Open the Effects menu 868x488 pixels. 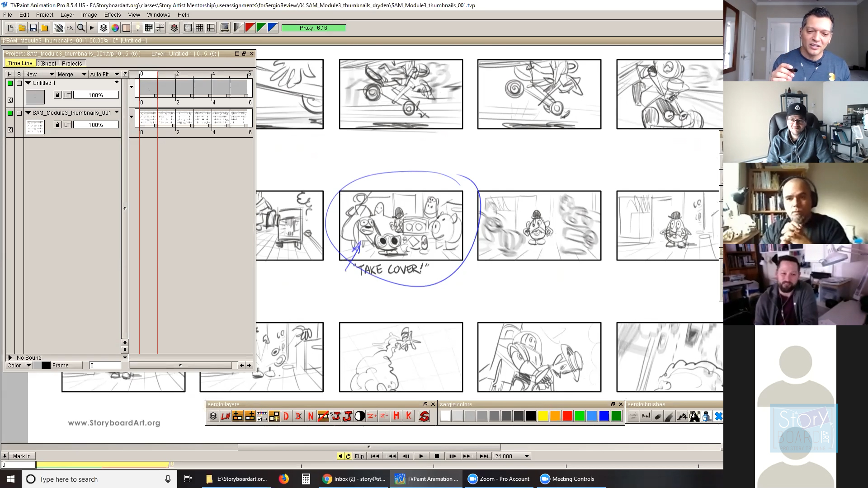tap(113, 15)
